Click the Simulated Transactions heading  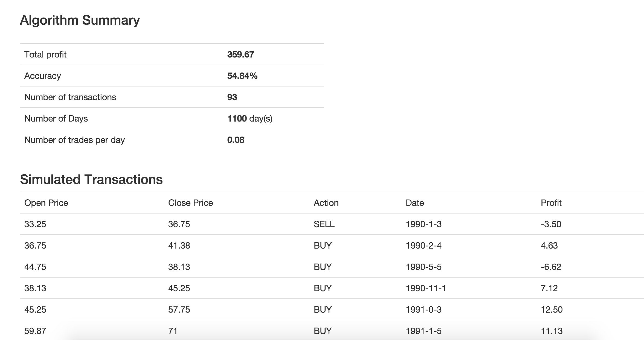91,180
